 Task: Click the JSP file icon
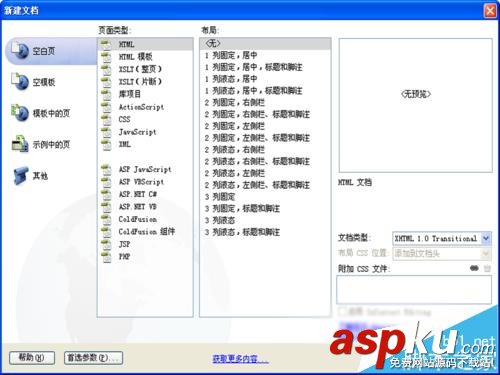click(106, 244)
